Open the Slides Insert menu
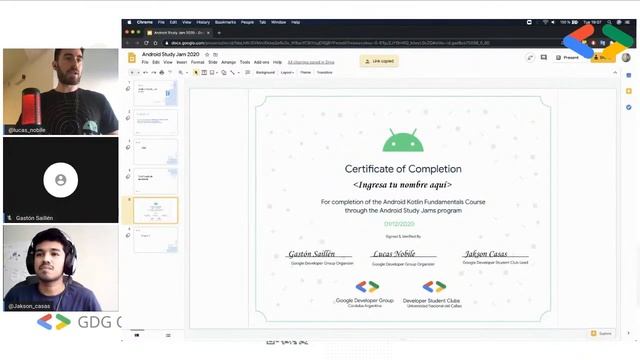This screenshot has width=640, height=360. [x=182, y=62]
